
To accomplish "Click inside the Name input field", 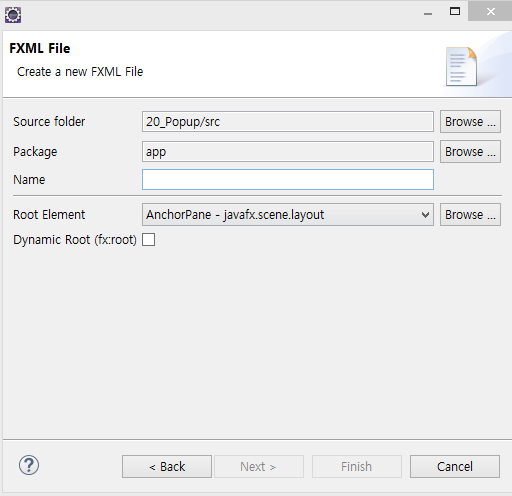I will click(288, 179).
